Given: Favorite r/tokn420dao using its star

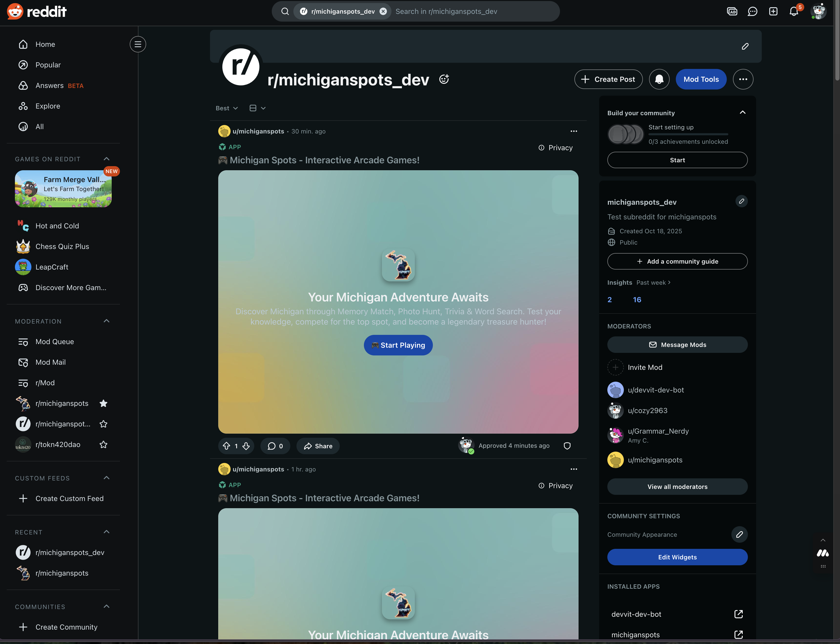Looking at the screenshot, I should tap(103, 445).
